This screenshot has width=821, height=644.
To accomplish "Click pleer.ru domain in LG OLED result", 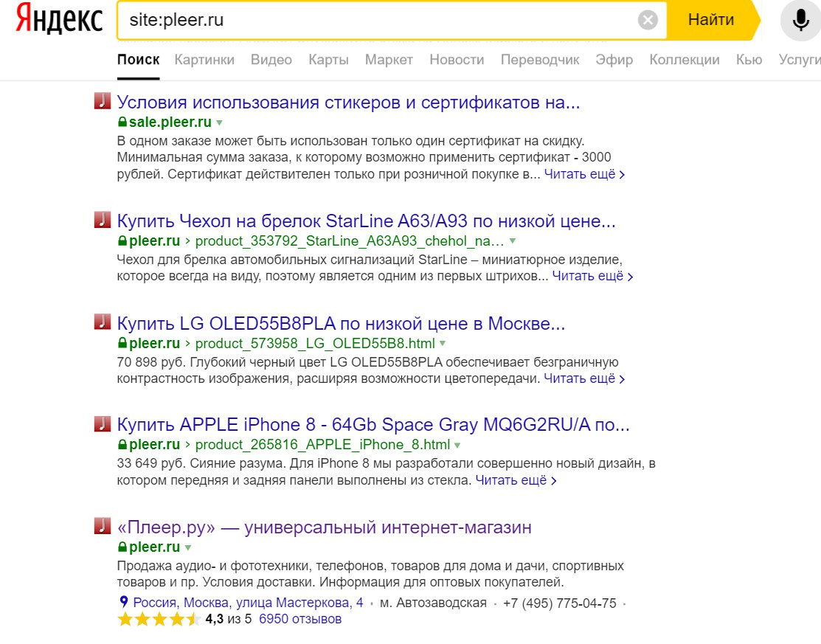I will [154, 344].
